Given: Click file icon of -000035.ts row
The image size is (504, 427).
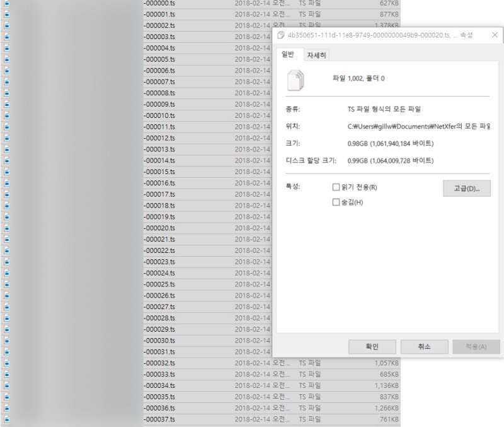Looking at the screenshot, I should pos(6,397).
